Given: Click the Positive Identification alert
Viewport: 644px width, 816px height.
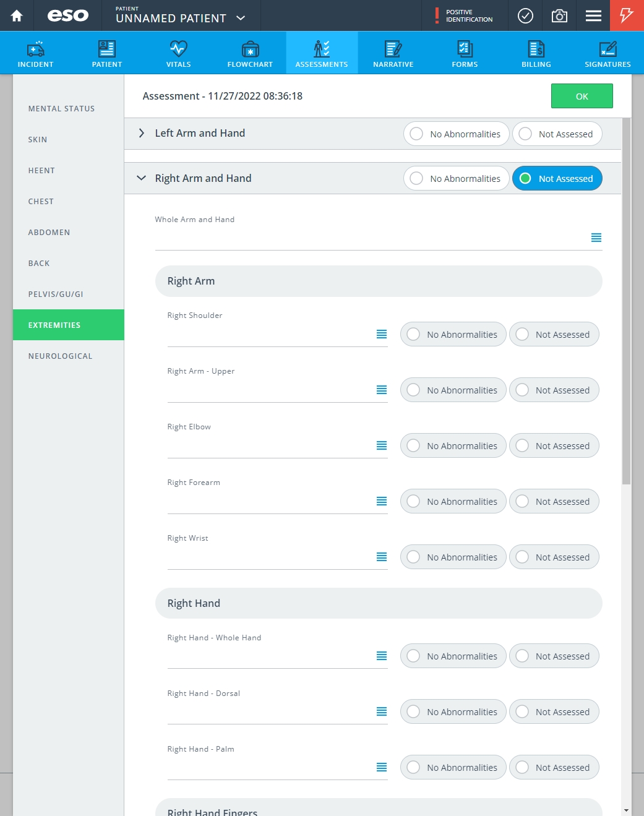Looking at the screenshot, I should coord(464,15).
